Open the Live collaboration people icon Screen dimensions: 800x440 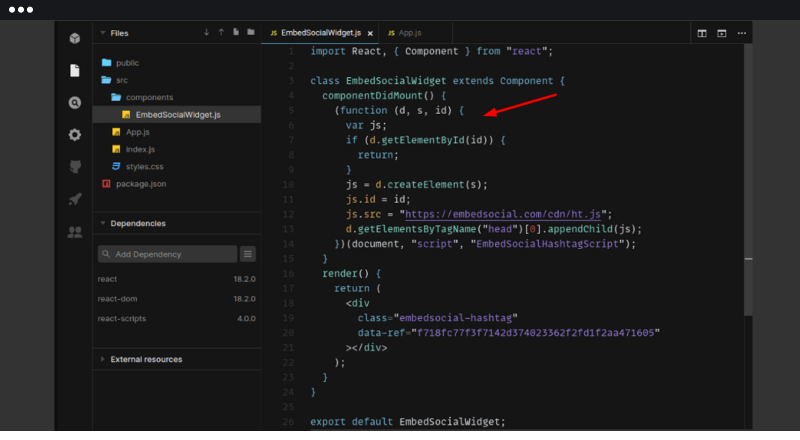tap(74, 232)
